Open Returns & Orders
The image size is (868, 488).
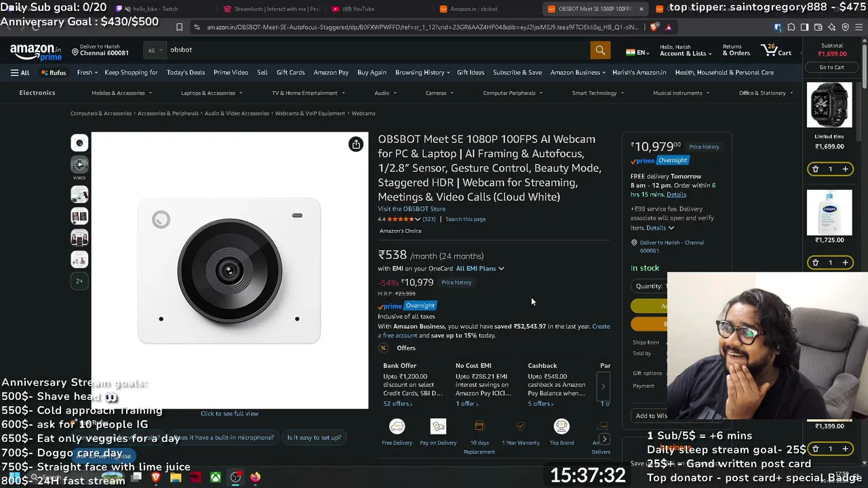pos(736,50)
